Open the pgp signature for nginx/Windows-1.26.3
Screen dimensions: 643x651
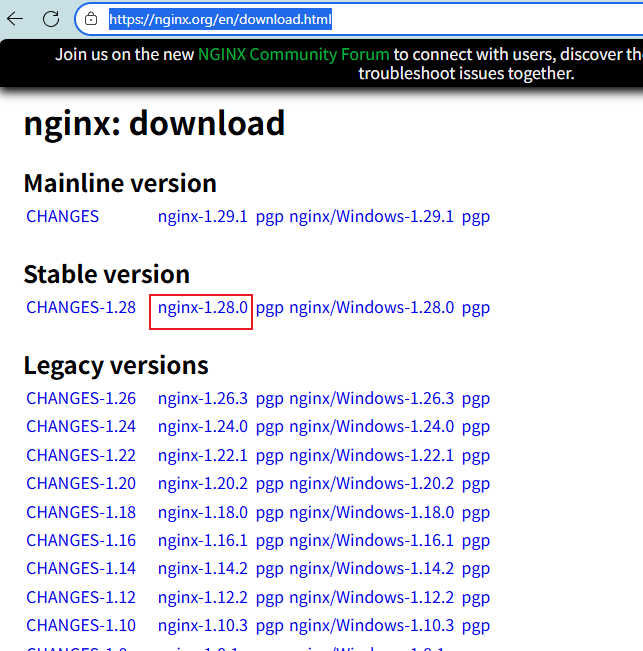point(476,399)
